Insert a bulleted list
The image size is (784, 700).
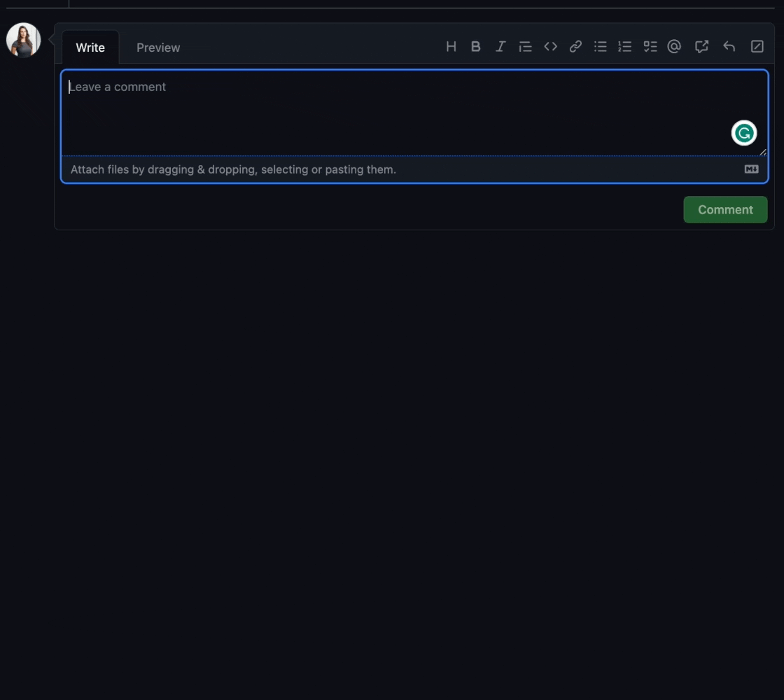click(601, 47)
